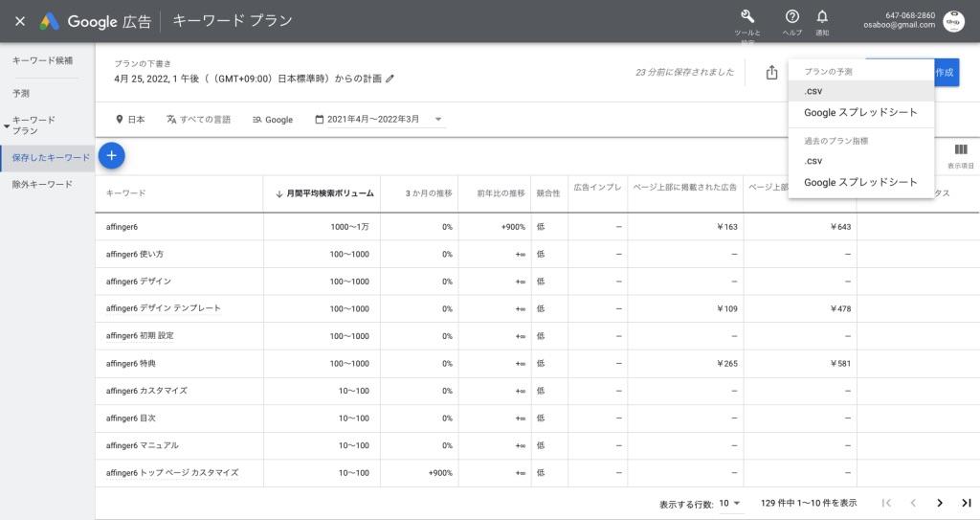The image size is (980, 520).
Task: Click the blue plus add keyword button
Action: click(111, 156)
